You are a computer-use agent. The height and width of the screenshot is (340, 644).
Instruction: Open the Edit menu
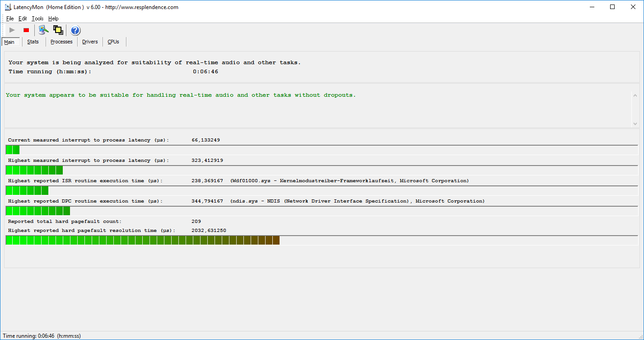click(x=23, y=19)
